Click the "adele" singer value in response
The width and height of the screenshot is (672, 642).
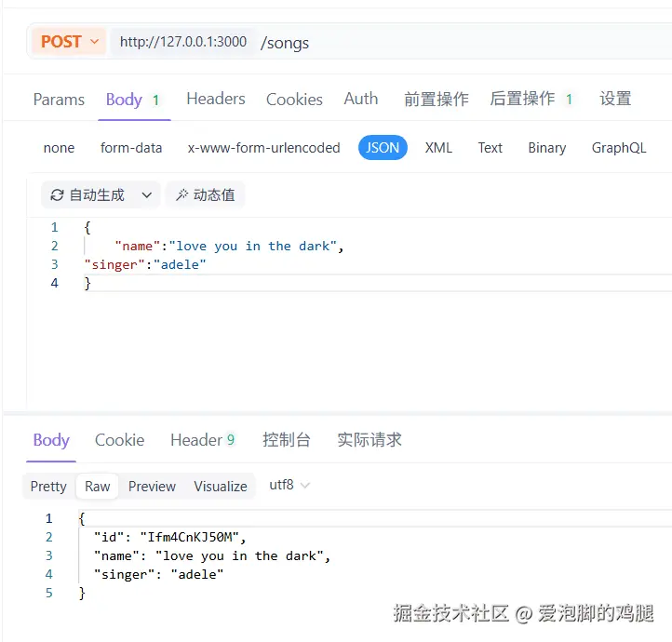pyautogui.click(x=196, y=574)
